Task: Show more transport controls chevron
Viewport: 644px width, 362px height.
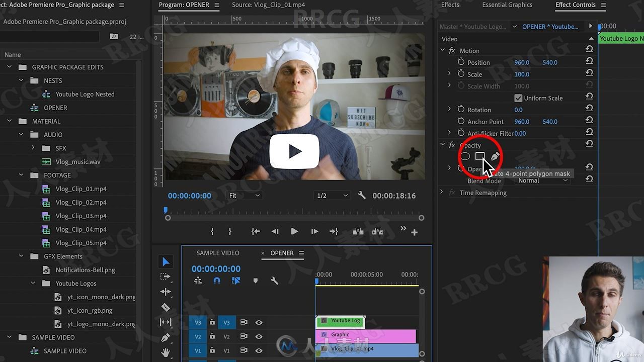Action: click(403, 228)
